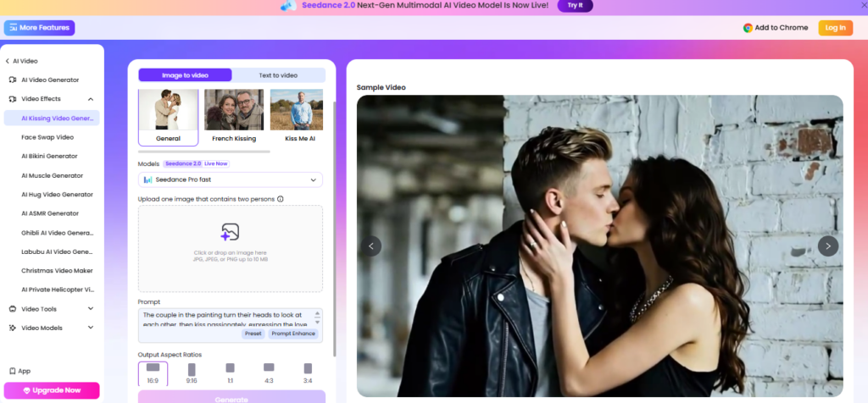Switch to the Text to video tab
The height and width of the screenshot is (403, 868).
coord(278,75)
